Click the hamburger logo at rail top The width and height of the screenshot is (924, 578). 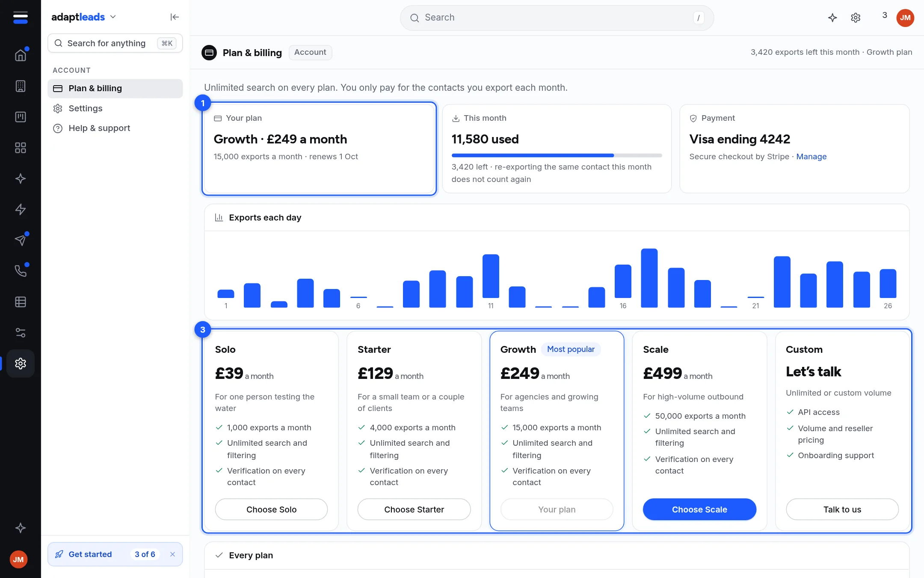coord(21,18)
